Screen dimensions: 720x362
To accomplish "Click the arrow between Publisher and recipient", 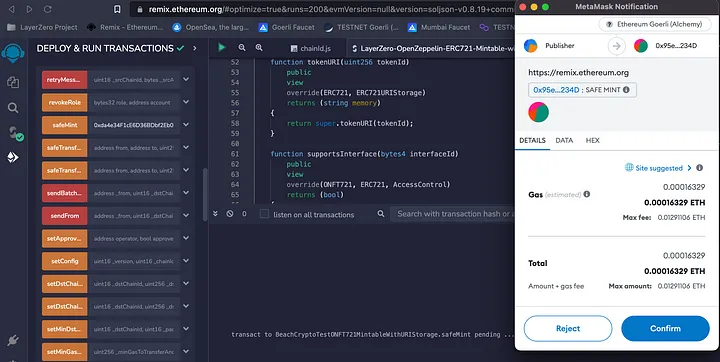I will pyautogui.click(x=617, y=46).
